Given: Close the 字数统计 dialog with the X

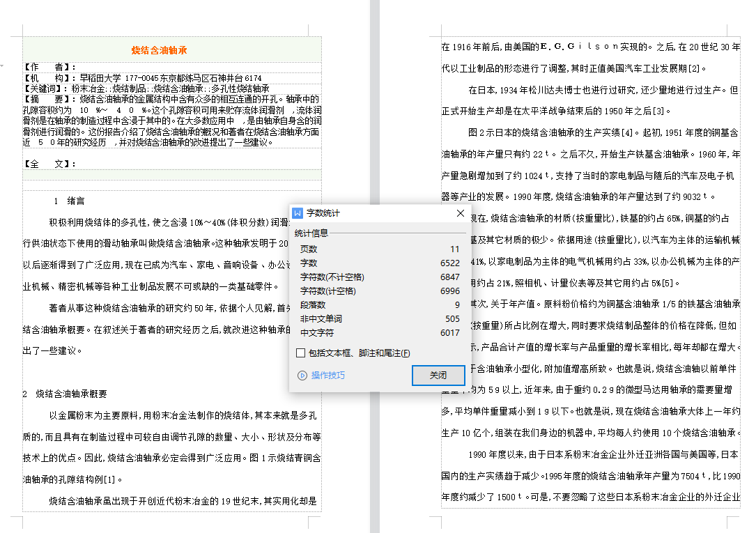Looking at the screenshot, I should click(460, 213).
